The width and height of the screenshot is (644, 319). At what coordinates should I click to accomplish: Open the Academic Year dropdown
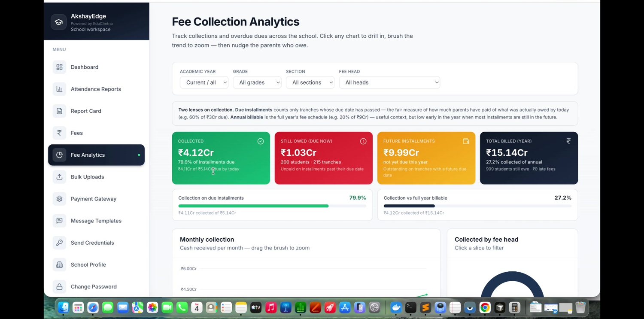click(204, 82)
